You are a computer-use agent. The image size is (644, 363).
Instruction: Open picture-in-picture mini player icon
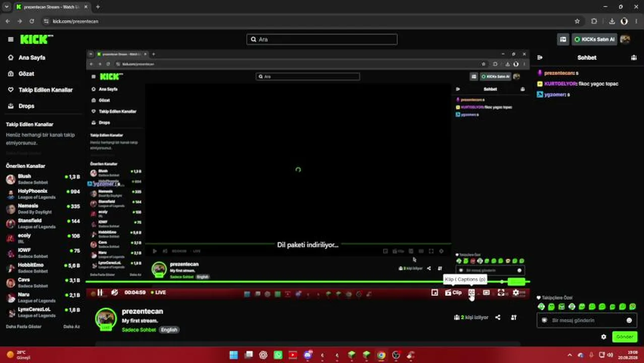pos(435,292)
